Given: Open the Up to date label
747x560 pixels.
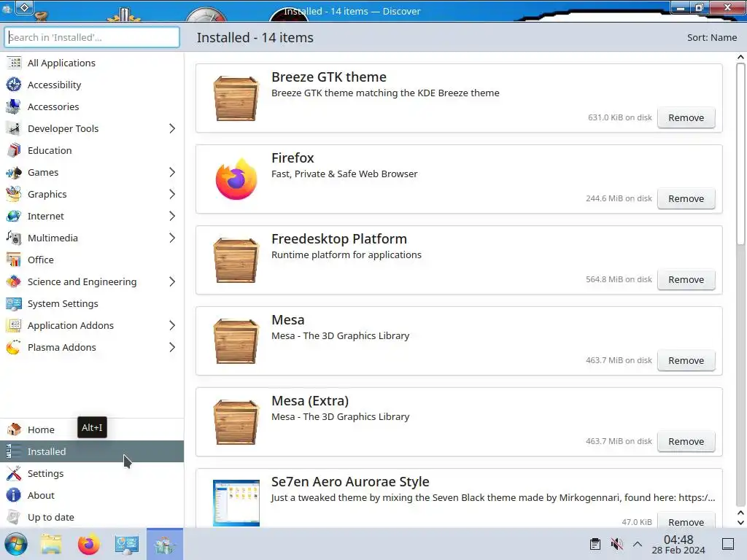Looking at the screenshot, I should [51, 517].
